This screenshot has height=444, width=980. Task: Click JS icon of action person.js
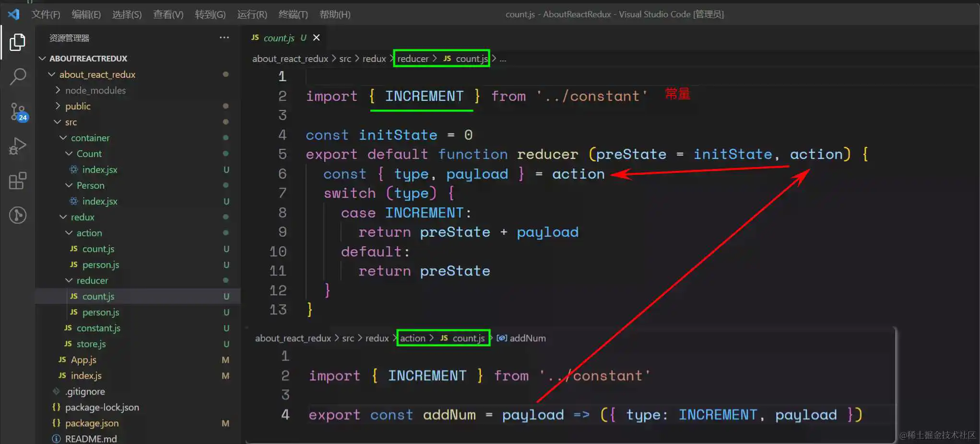click(x=73, y=264)
